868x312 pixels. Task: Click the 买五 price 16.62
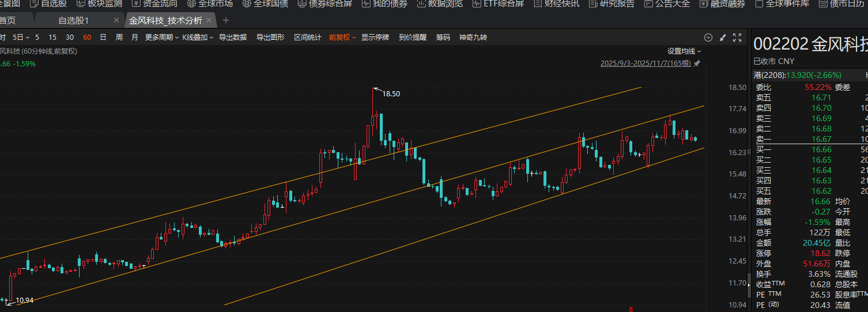coord(822,191)
